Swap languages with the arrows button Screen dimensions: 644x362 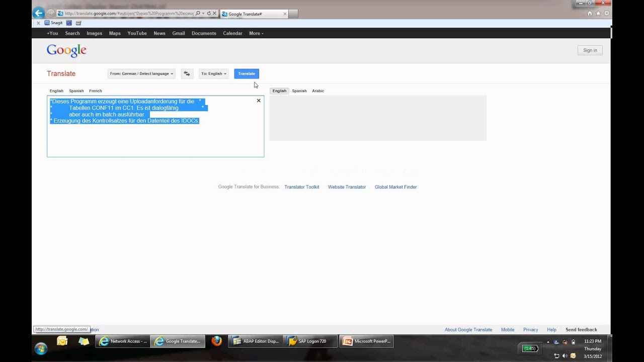click(187, 73)
